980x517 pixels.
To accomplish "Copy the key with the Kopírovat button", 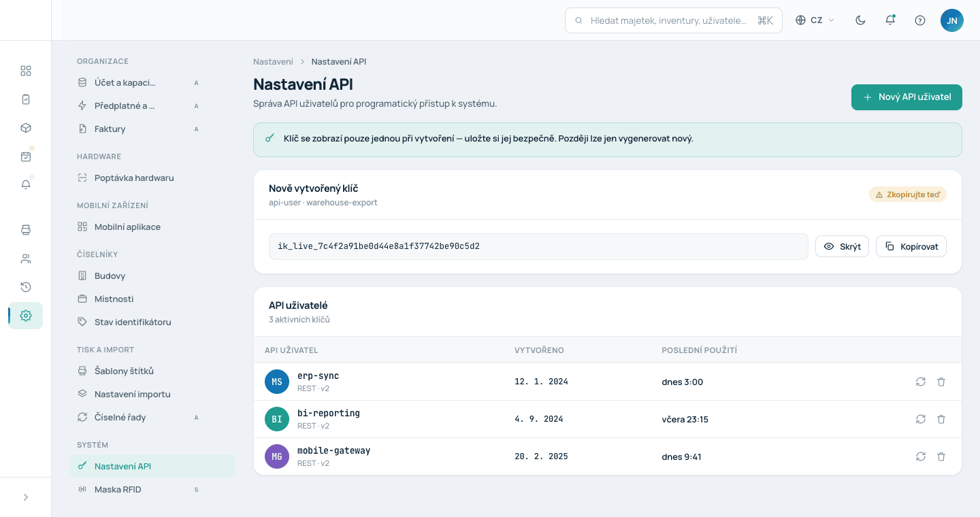I will click(911, 246).
